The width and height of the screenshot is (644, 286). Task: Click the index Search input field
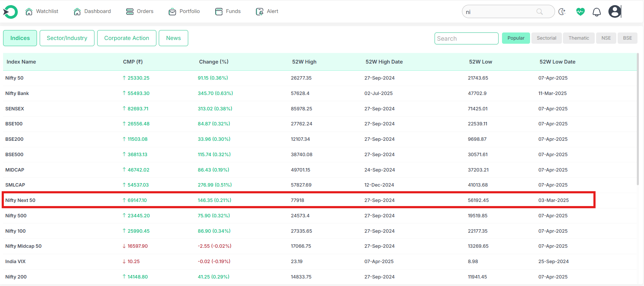tap(466, 39)
